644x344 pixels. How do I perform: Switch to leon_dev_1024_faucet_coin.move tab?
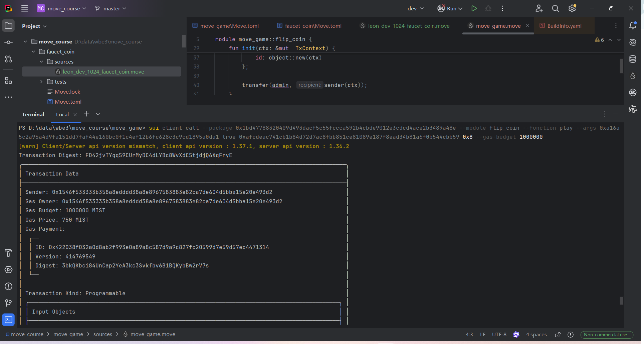[405, 26]
